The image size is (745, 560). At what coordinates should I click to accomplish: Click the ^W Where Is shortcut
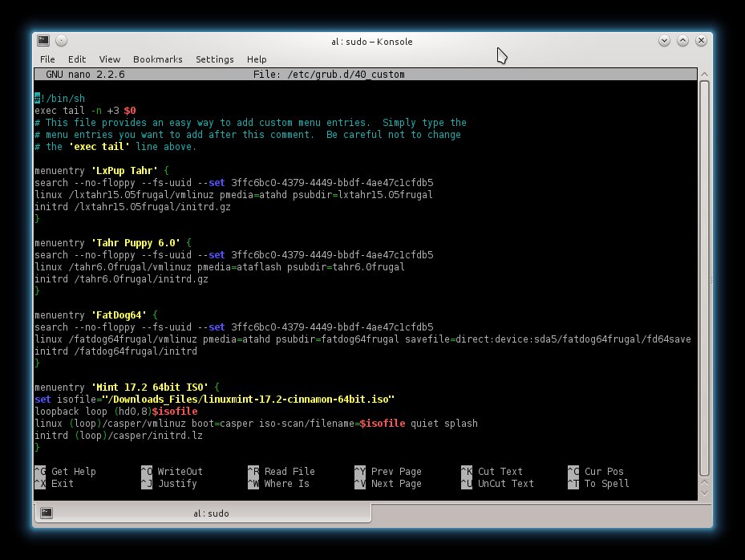pos(278,484)
